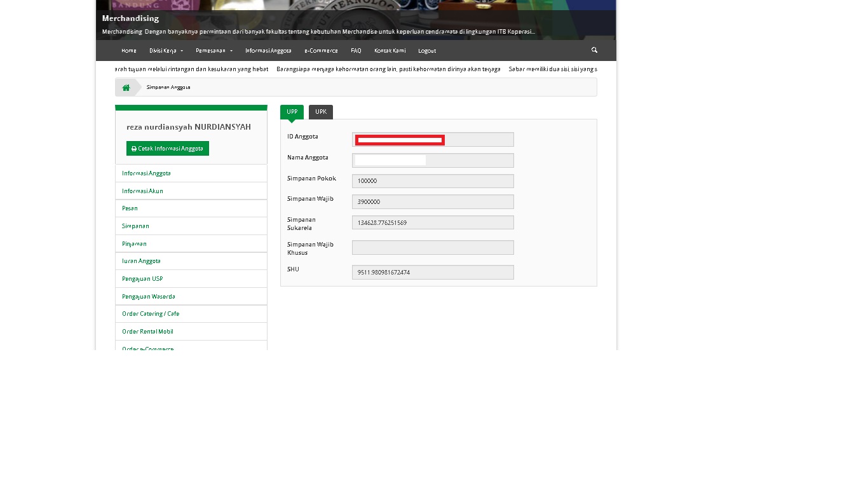
Task: Select the UPP tab
Action: 292,112
